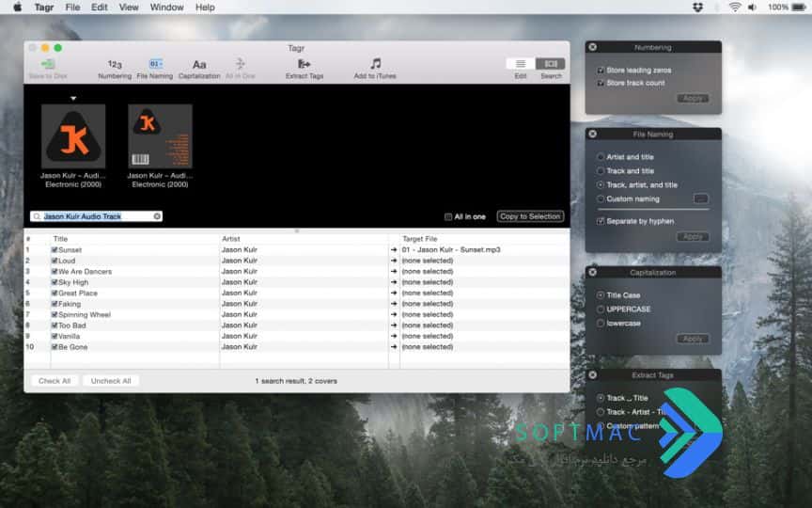This screenshot has width=812, height=508.
Task: Uncheck the Sky High track checkbox
Action: [x=55, y=282]
